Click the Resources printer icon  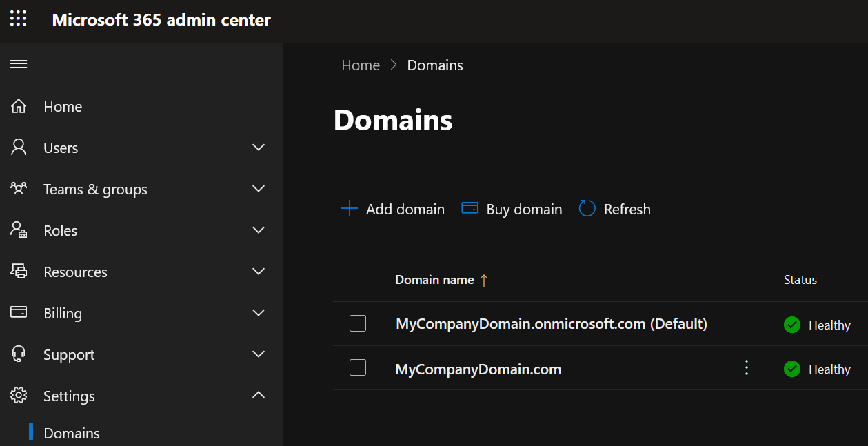(x=19, y=272)
